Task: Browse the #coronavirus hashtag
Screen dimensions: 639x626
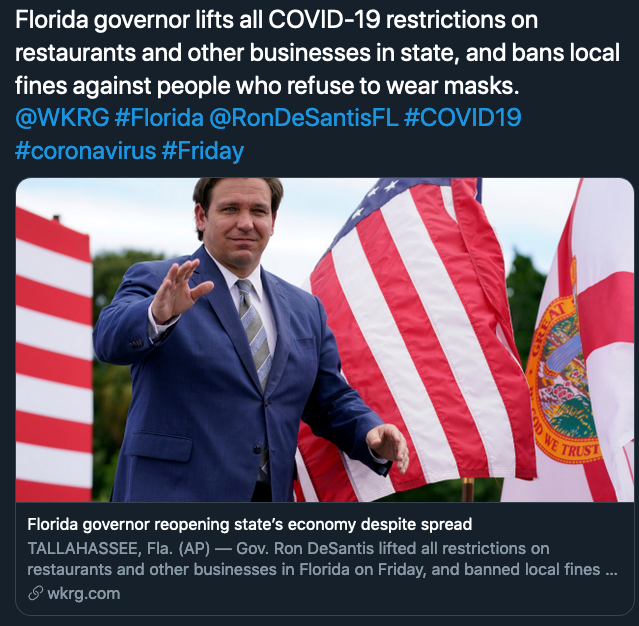Action: tap(86, 151)
